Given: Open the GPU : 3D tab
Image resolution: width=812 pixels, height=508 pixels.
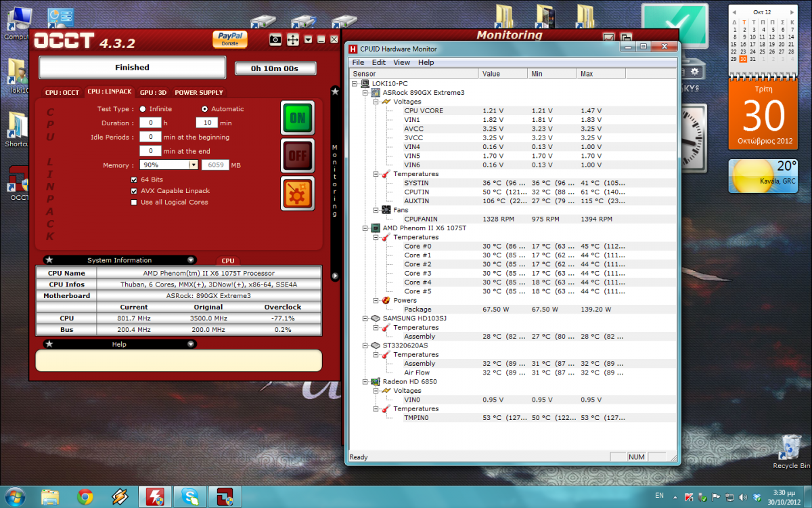Looking at the screenshot, I should 153,93.
